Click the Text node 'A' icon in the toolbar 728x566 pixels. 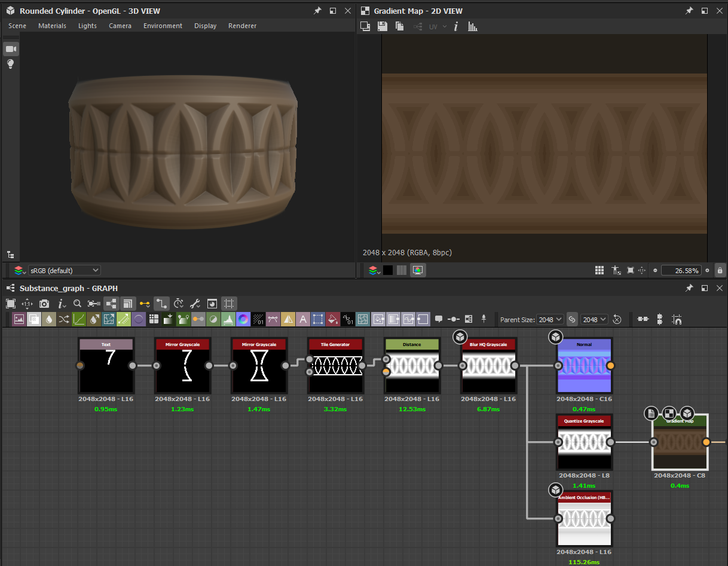coord(303,319)
